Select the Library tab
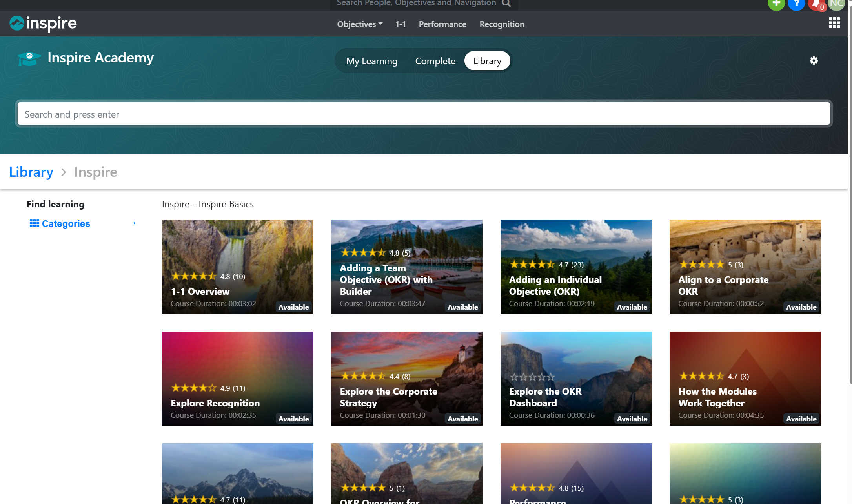852x504 pixels. pyautogui.click(x=487, y=61)
